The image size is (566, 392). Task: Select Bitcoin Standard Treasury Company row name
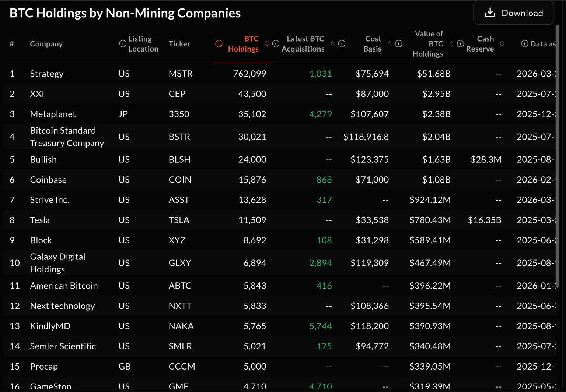coord(67,137)
